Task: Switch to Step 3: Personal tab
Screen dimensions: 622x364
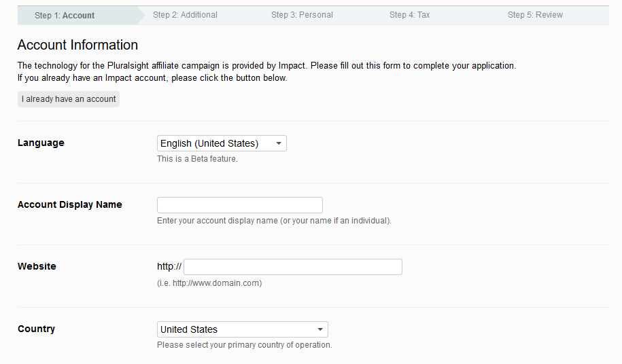Action: click(302, 15)
